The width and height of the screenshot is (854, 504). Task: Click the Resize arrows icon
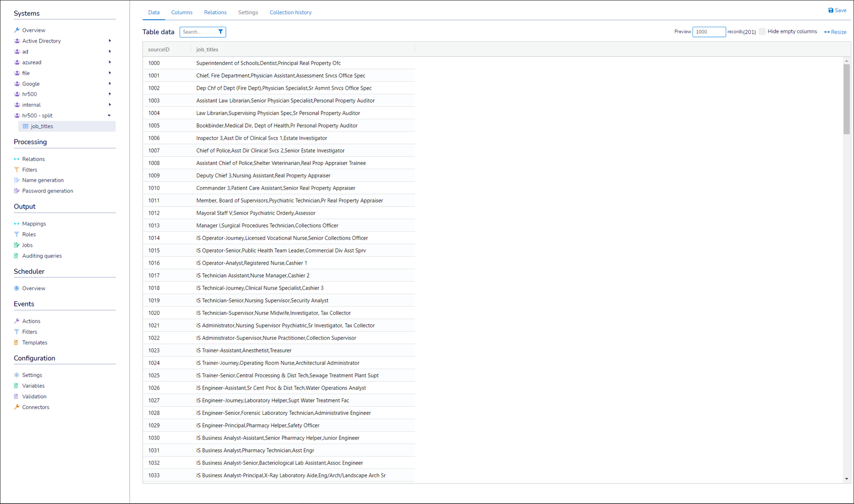826,32
